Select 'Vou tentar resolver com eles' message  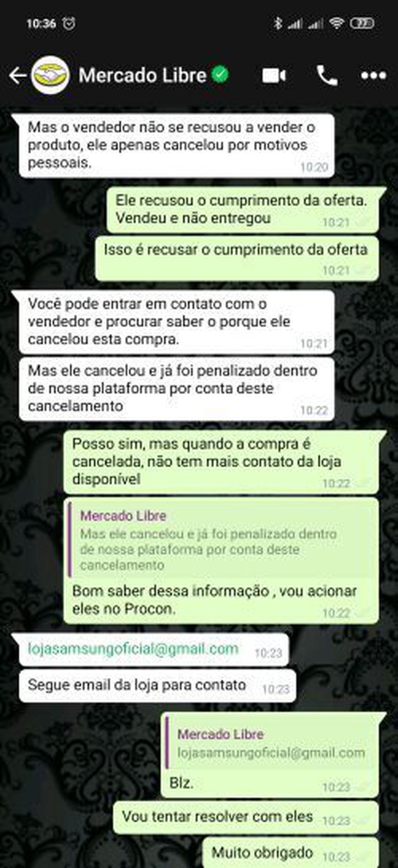coord(246,818)
